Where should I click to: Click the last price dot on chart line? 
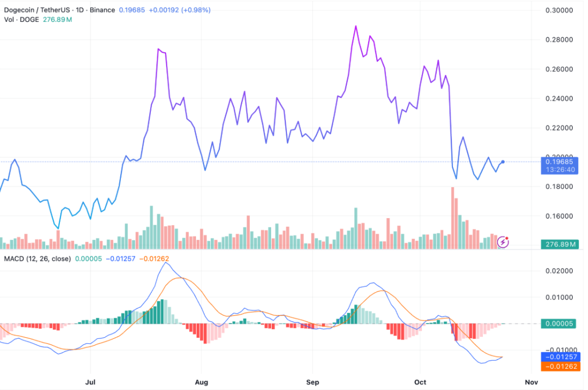[503, 162]
